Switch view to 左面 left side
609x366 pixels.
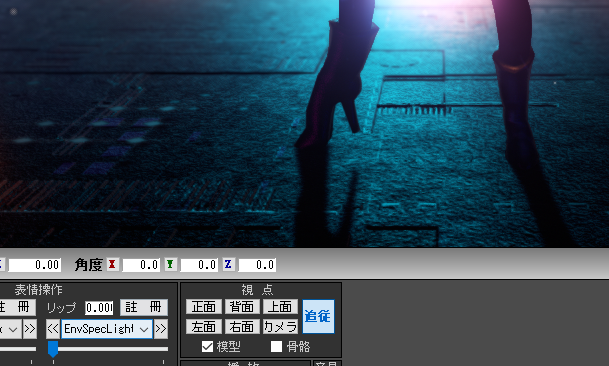[204, 326]
